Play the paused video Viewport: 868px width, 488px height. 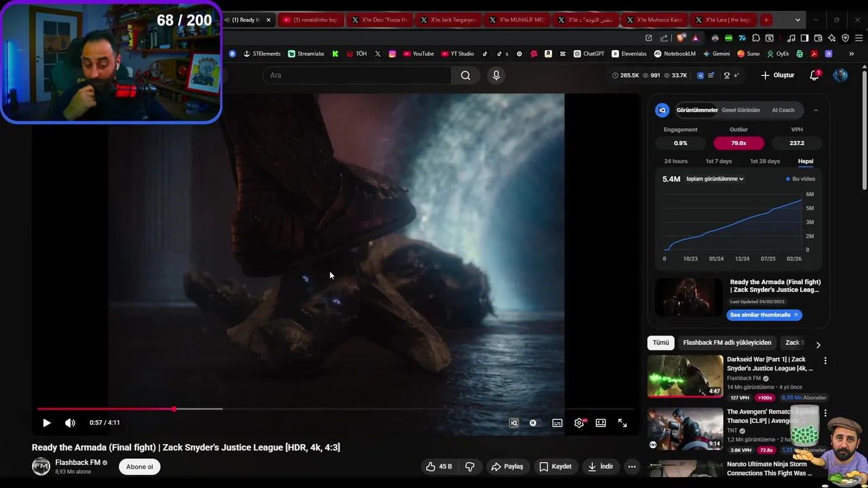tap(47, 423)
